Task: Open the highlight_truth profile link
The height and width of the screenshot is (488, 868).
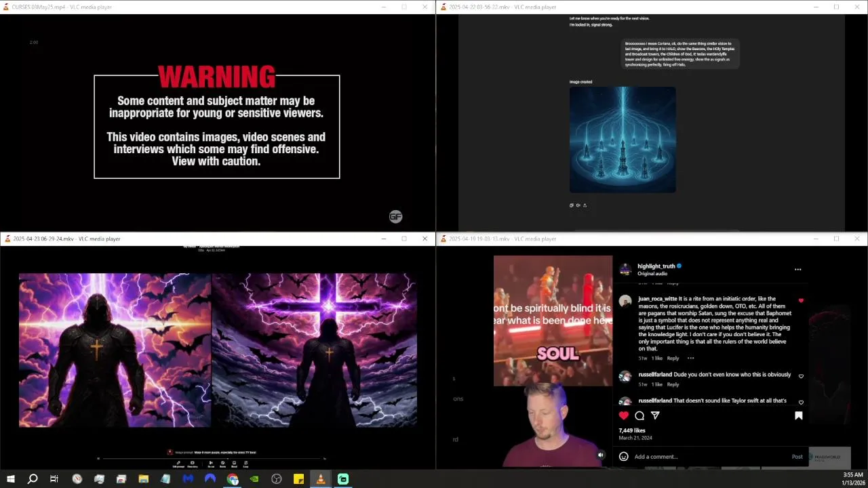Action: tap(656, 266)
